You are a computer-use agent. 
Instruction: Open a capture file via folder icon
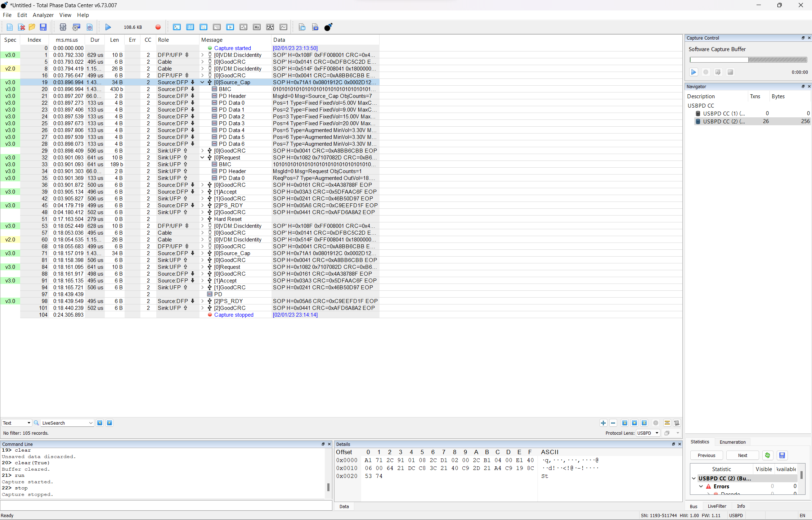[x=32, y=27]
